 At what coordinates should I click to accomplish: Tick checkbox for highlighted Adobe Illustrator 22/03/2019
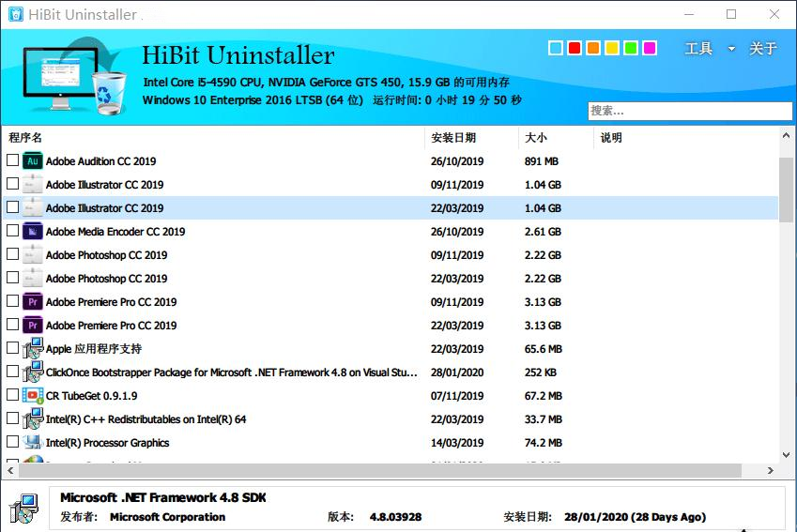click(13, 207)
